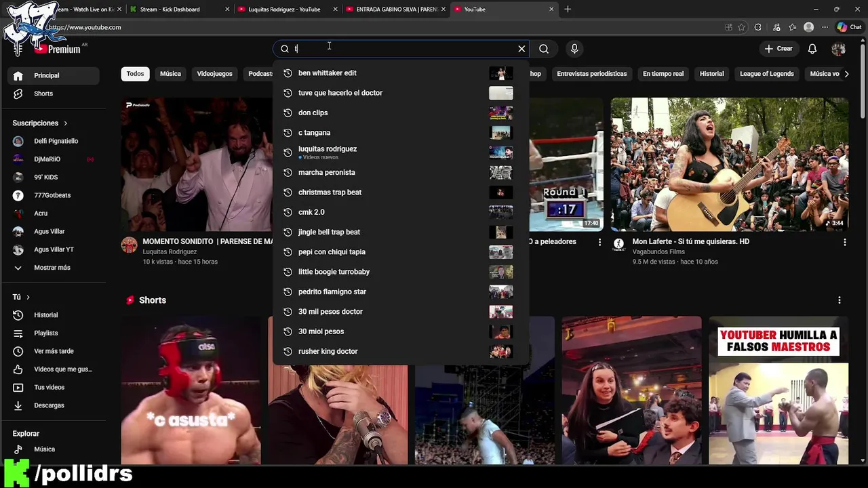Expand the Tú section chevron
This screenshot has height=488, width=868.
(x=28, y=297)
